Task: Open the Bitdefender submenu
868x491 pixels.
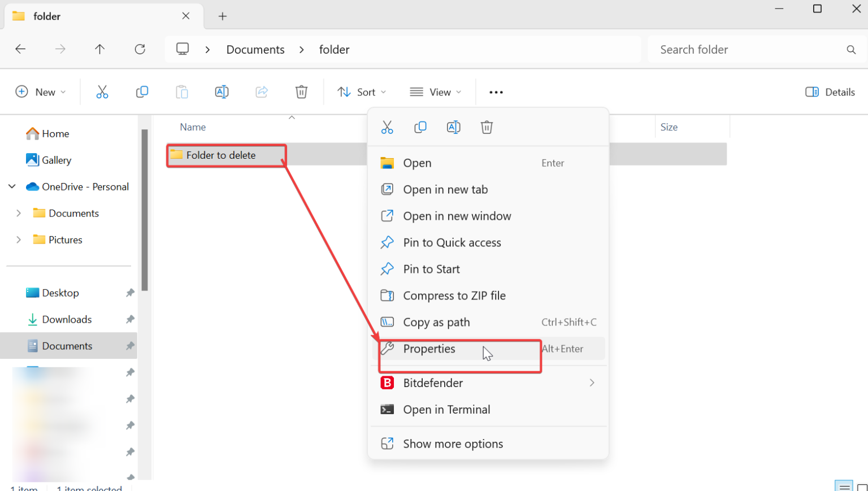Action: [x=432, y=383]
